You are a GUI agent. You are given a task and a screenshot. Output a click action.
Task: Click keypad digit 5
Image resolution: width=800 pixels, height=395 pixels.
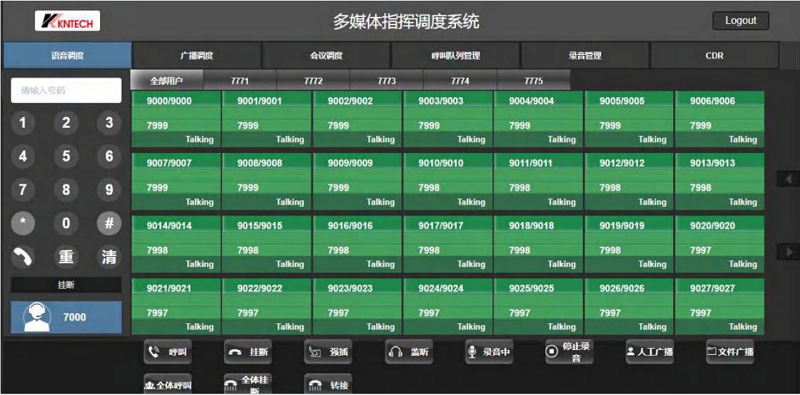point(66,156)
